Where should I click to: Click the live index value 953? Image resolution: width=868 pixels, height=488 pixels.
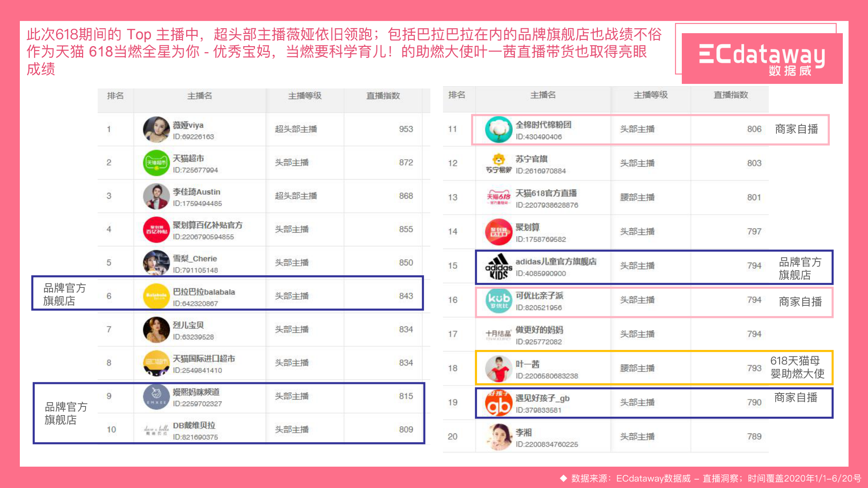point(406,129)
